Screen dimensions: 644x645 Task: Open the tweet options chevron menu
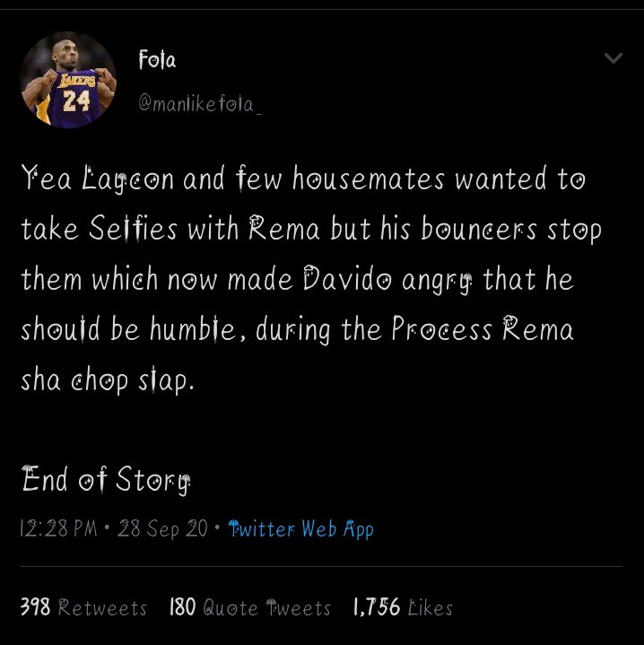pyautogui.click(x=614, y=59)
